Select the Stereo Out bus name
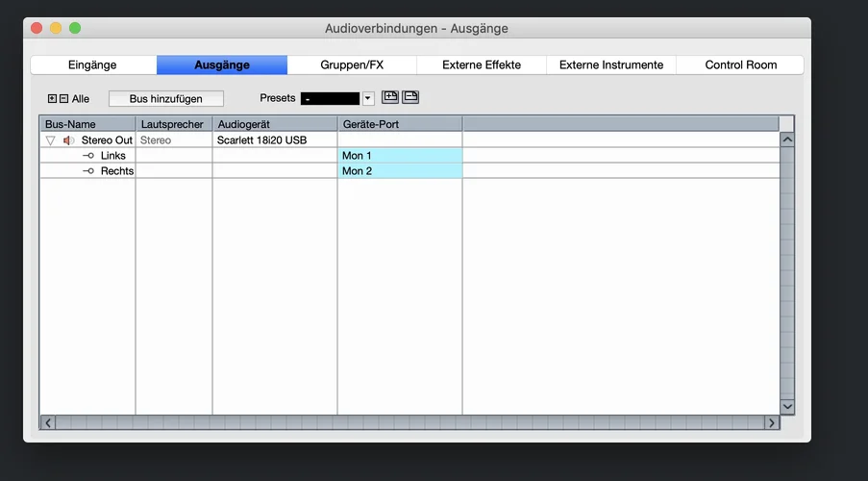Screen dimensions: 868x481 click(107, 140)
